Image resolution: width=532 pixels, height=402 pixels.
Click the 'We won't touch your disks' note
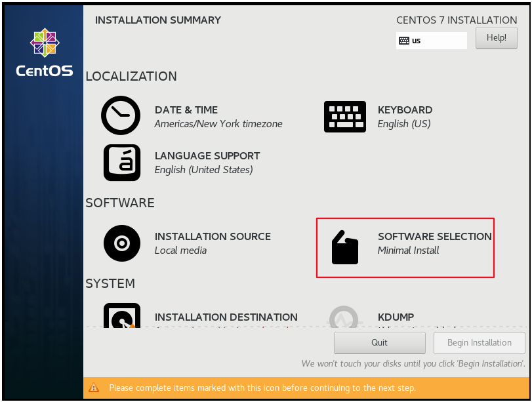[x=413, y=364]
